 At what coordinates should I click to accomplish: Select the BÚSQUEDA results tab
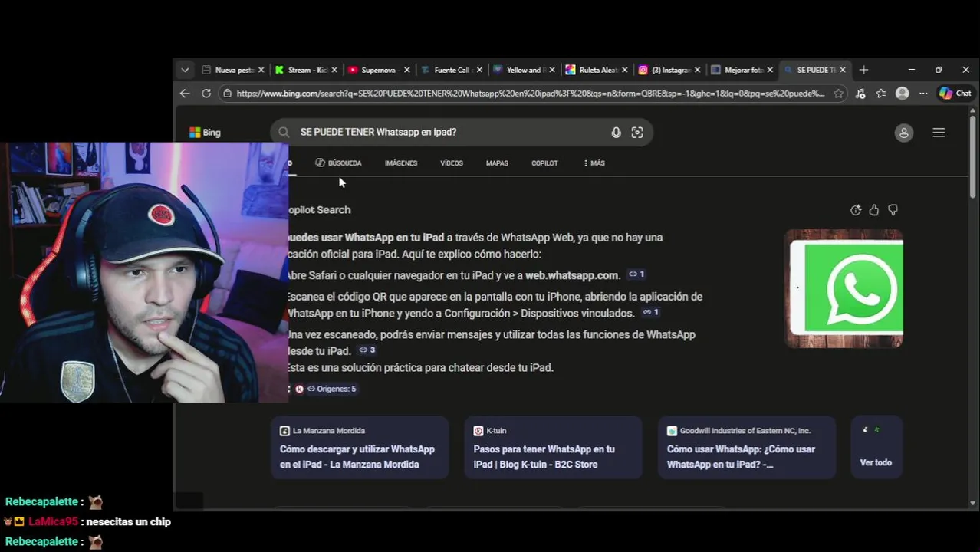(338, 163)
